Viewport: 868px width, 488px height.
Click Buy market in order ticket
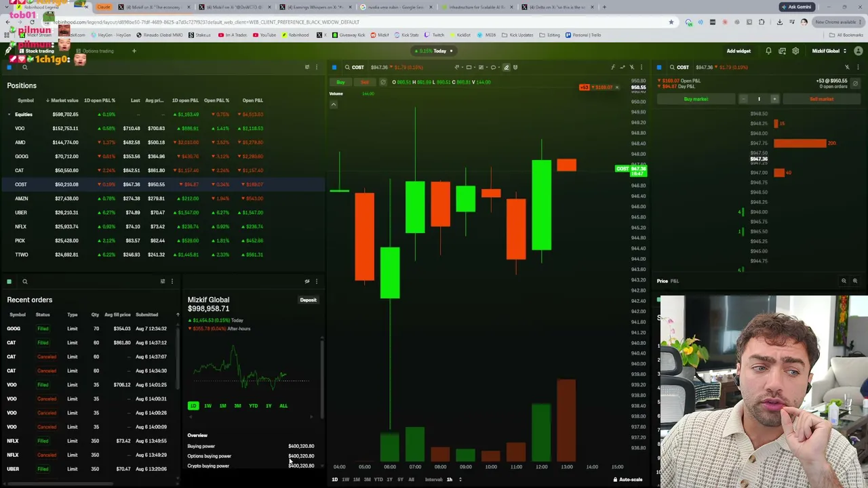point(696,99)
